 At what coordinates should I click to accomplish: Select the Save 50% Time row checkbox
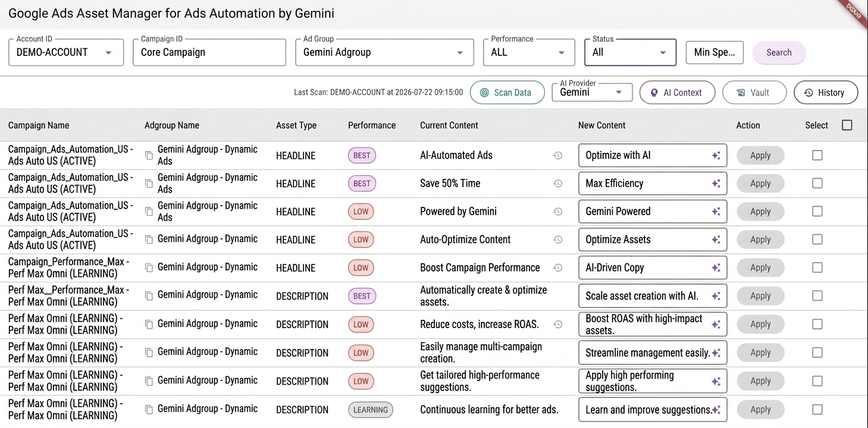(x=817, y=184)
